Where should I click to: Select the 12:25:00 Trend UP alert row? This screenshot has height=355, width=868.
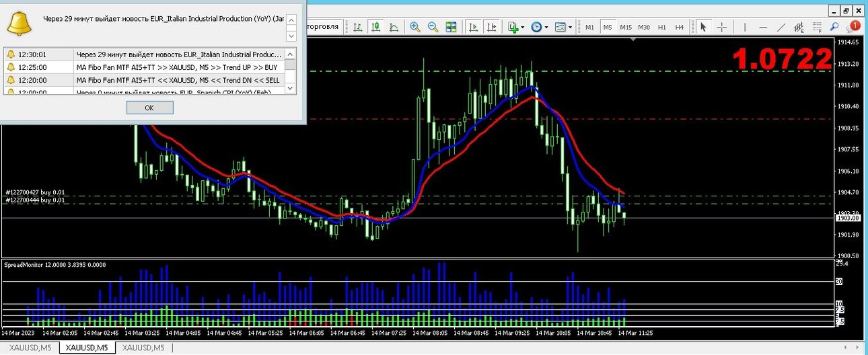pyautogui.click(x=143, y=67)
